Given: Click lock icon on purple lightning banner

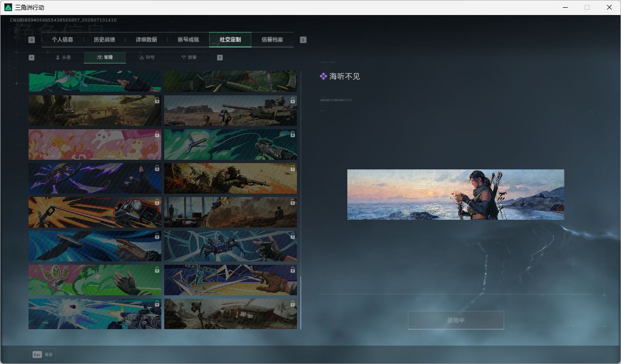Looking at the screenshot, I should tap(157, 168).
